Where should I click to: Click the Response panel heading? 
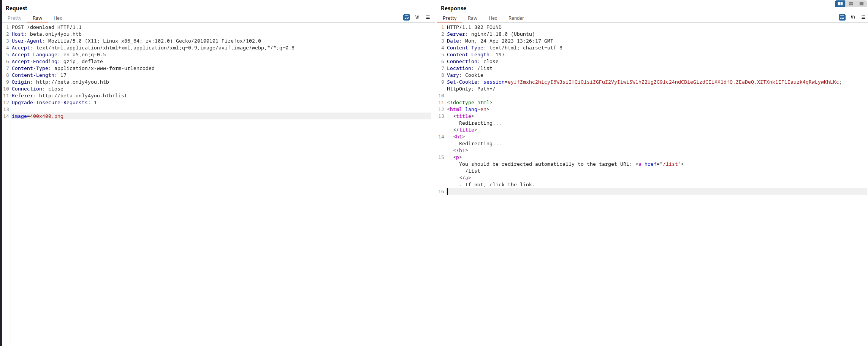[453, 8]
